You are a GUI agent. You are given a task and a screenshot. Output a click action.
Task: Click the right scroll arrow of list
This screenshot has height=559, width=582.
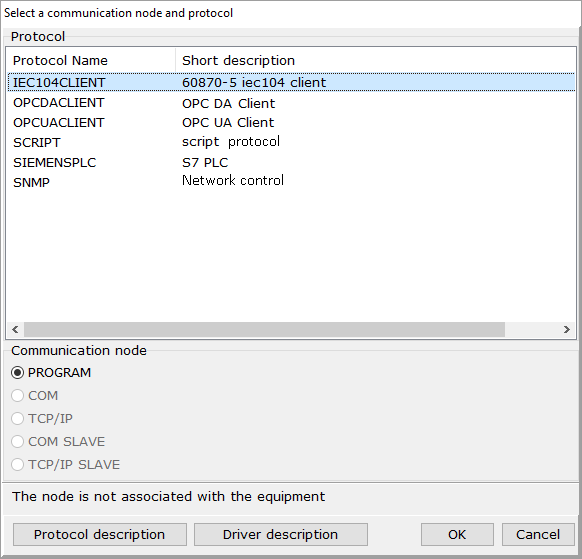click(x=566, y=329)
